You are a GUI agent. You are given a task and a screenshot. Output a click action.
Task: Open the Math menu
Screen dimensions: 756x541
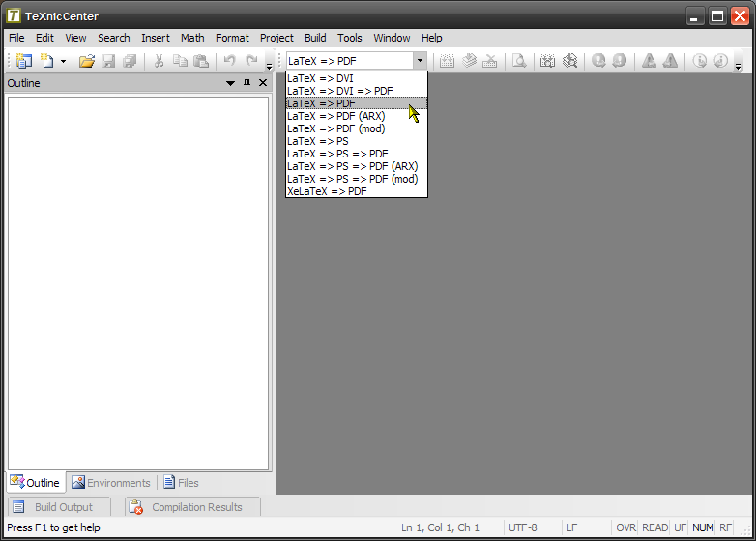click(x=192, y=38)
